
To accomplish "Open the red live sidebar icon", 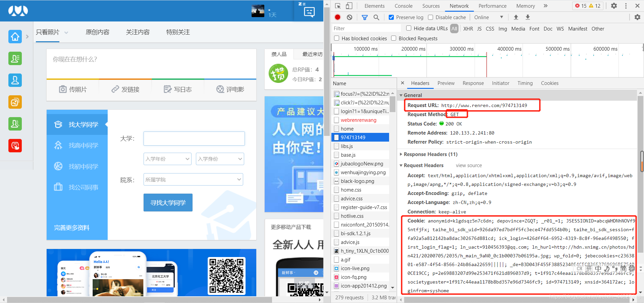I will click(x=15, y=146).
